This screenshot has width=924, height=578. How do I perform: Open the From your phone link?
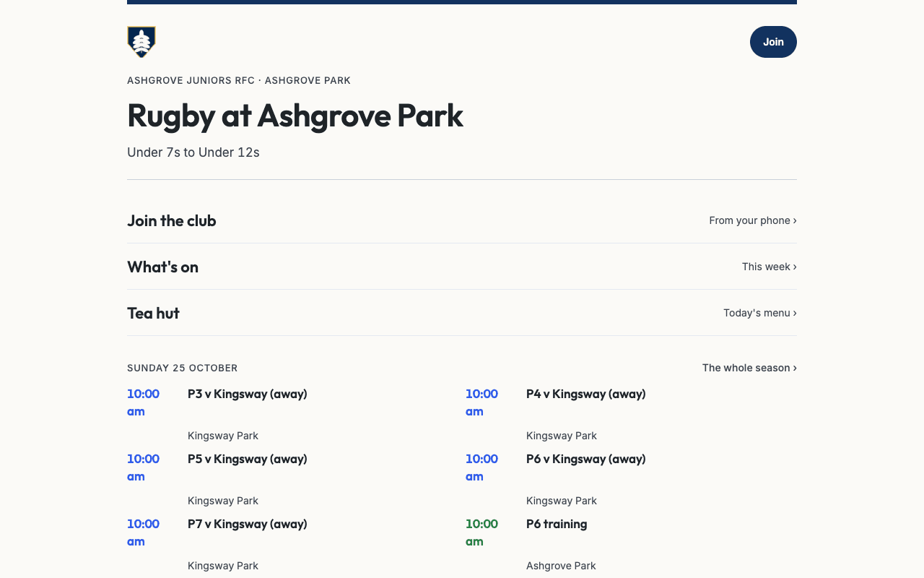point(753,220)
